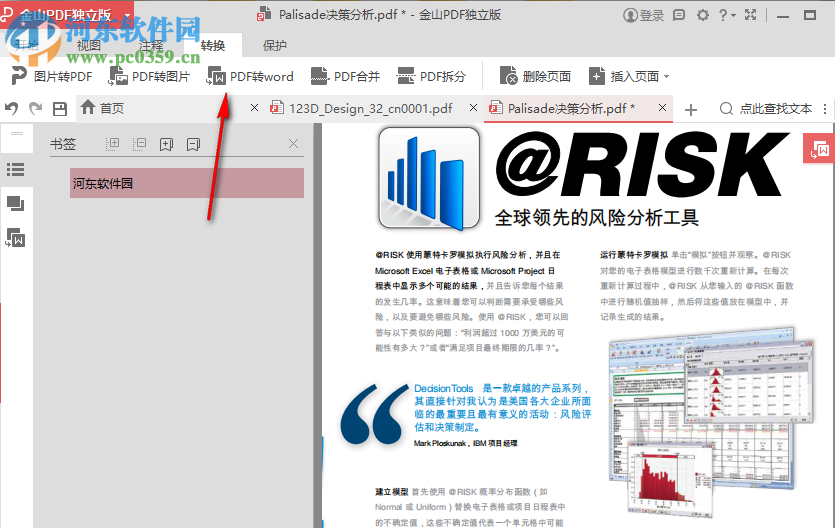Save the document with the disk icon
This screenshot has height=528, width=835.
point(60,109)
